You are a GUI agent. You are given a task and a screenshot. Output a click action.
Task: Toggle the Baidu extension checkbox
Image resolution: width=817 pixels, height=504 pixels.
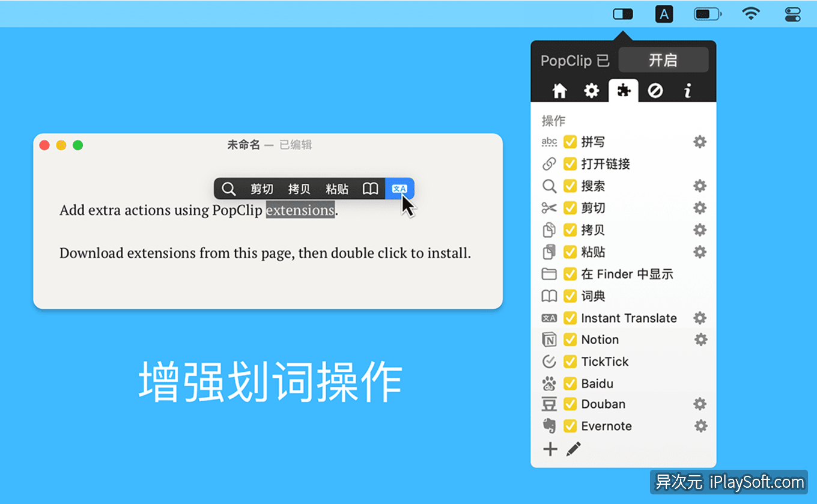pyautogui.click(x=569, y=383)
